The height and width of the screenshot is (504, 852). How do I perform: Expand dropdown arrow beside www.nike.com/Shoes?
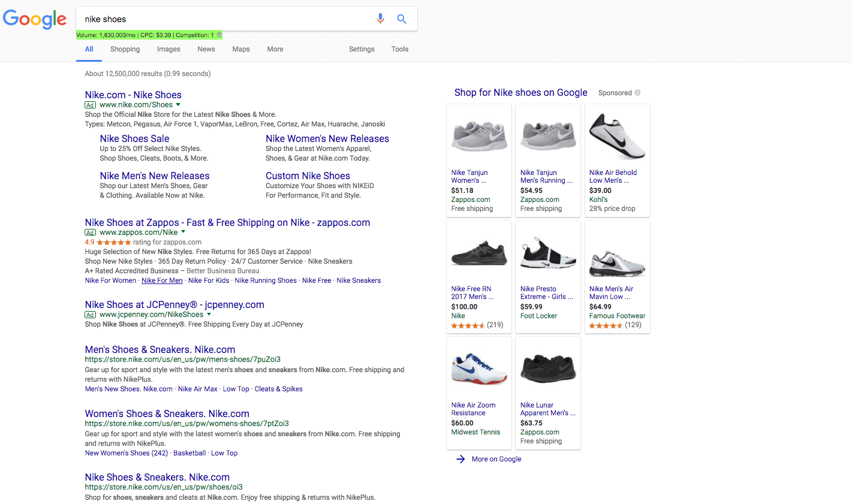pos(178,105)
